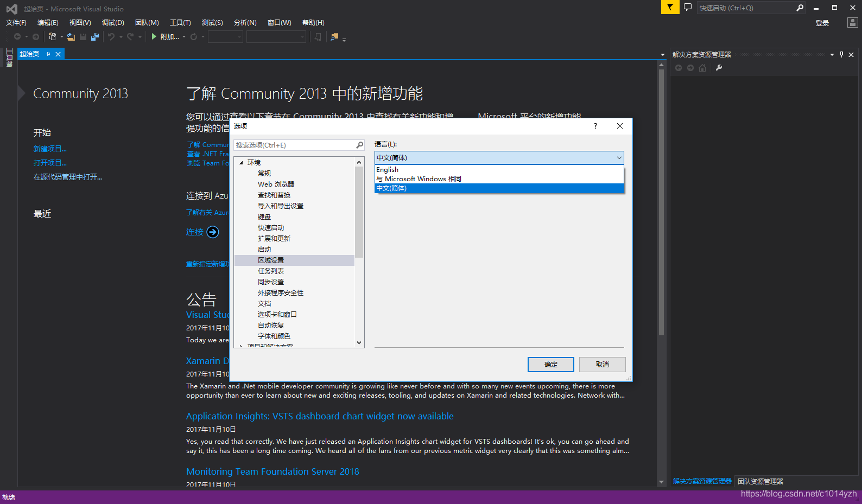The height and width of the screenshot is (504, 862).
Task: Click options tree scrollbar down arrow
Action: (x=359, y=343)
